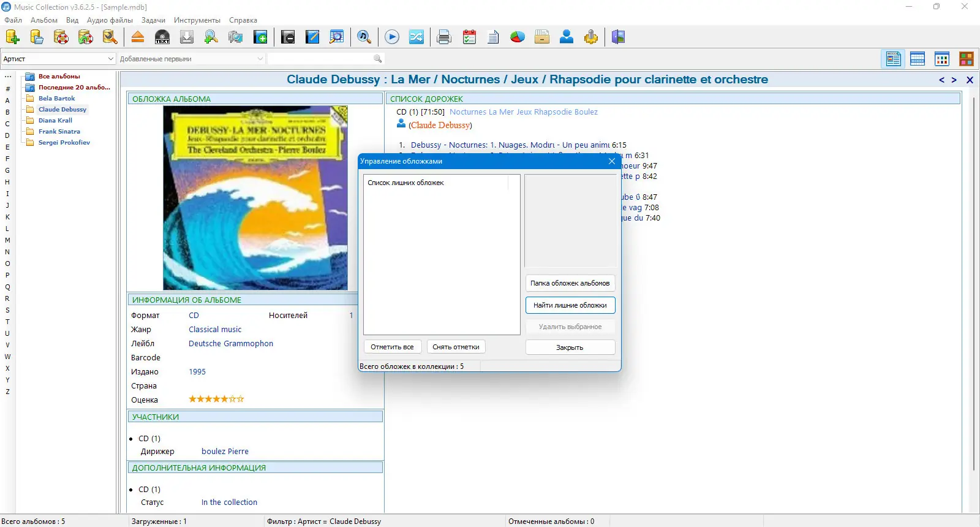
Task: Click the Classical music genre link
Action: (215, 330)
